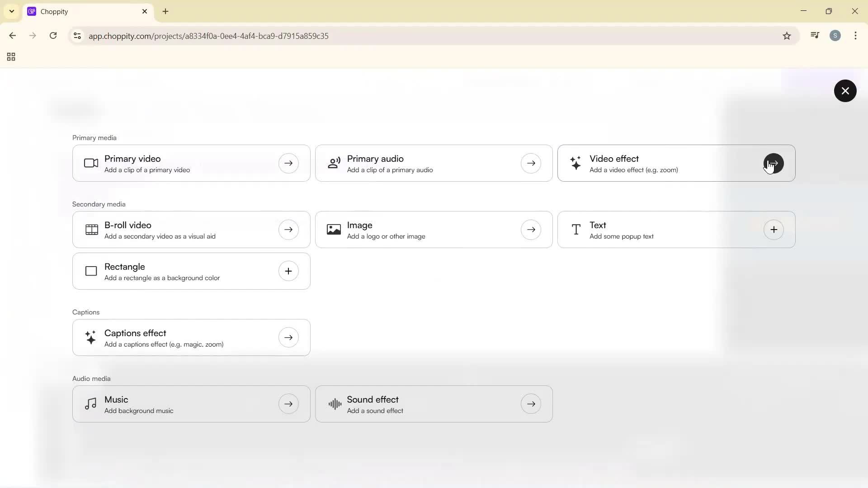Add Text with the plus button

774,229
